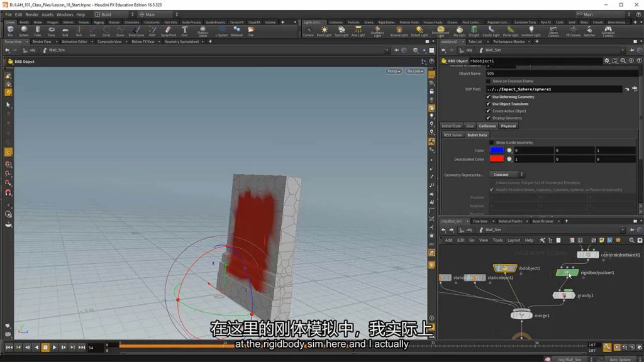Select the L-System shelf tool

click(221, 31)
